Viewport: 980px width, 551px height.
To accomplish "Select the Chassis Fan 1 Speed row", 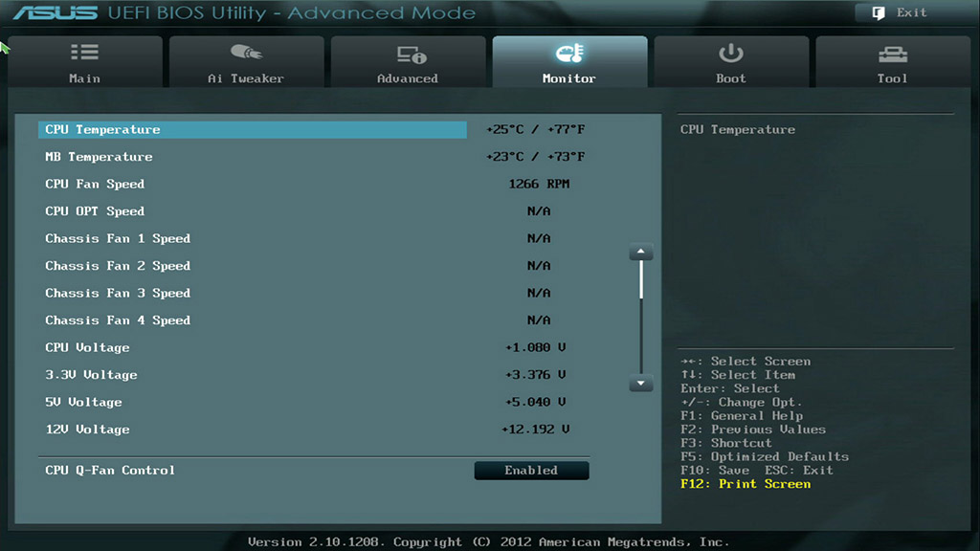I will click(315, 238).
